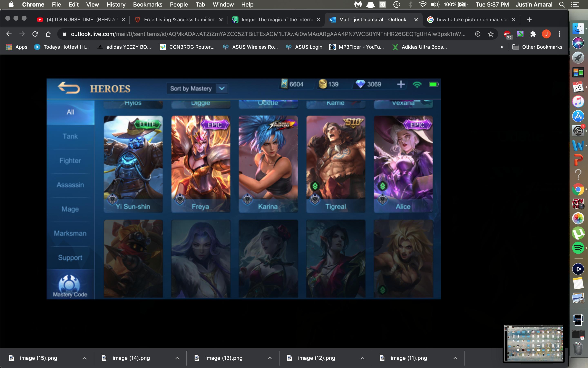
Task: Open the Yi Sun-shin hero card
Action: point(133,164)
